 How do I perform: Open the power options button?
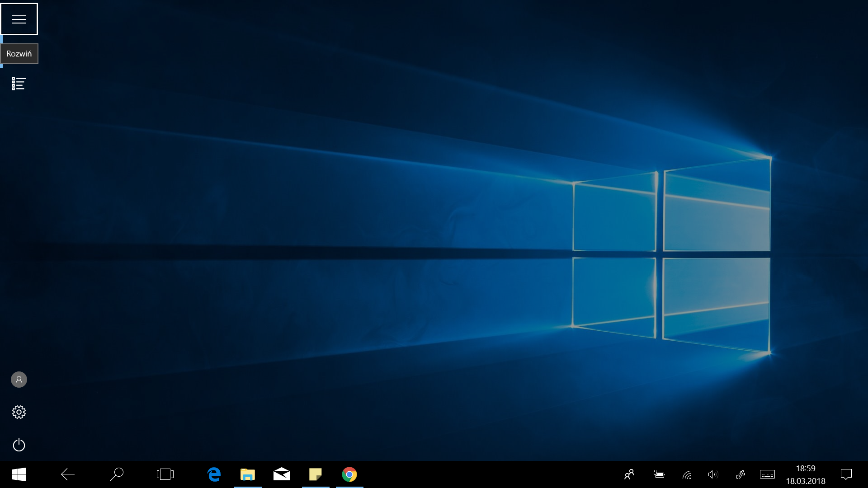[19, 445]
